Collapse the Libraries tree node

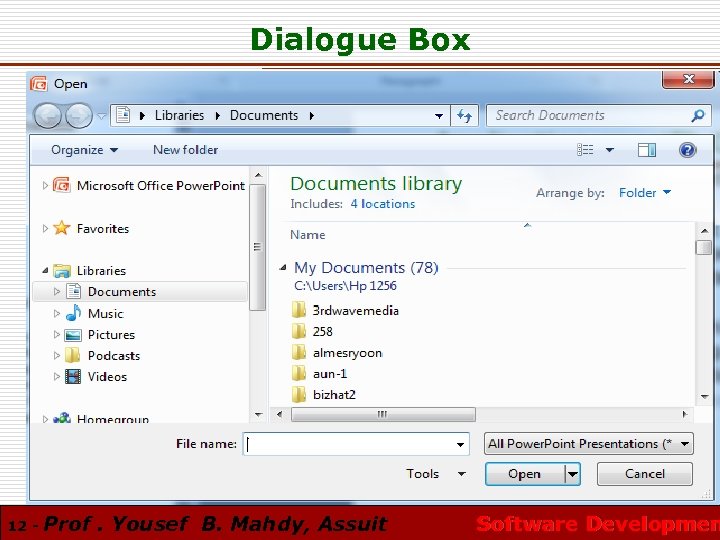(45, 270)
